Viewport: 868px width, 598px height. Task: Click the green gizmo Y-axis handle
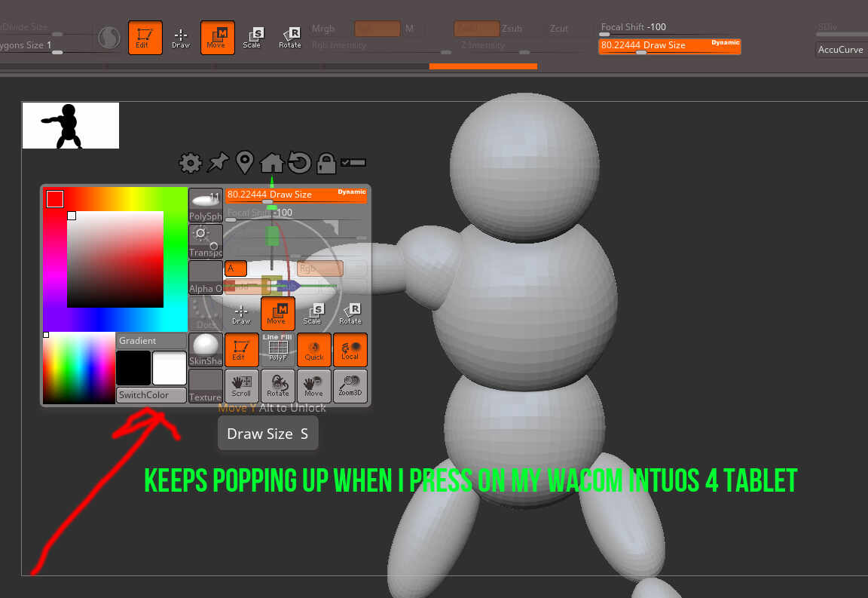[272, 236]
